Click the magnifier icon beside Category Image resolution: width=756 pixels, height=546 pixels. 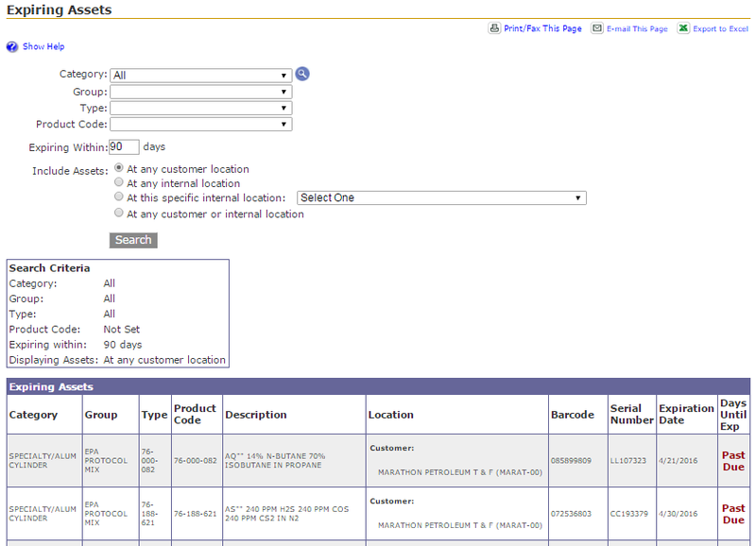pos(302,74)
